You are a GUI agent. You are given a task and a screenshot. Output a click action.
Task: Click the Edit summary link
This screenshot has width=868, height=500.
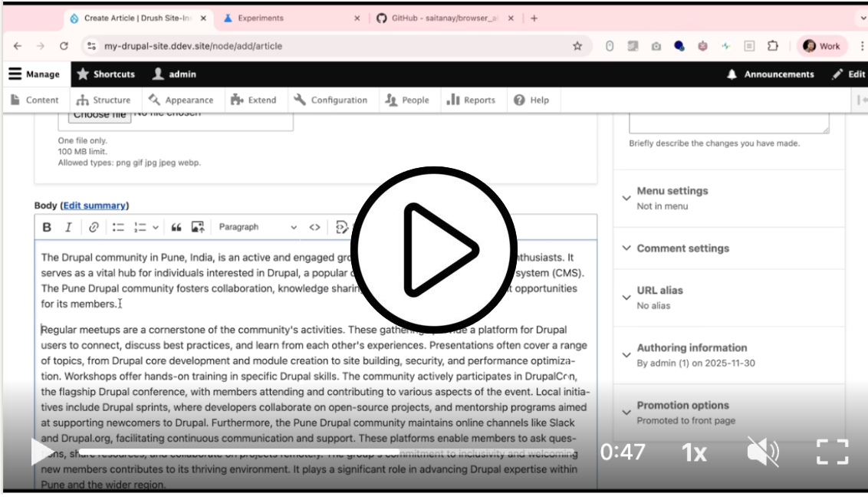click(94, 206)
